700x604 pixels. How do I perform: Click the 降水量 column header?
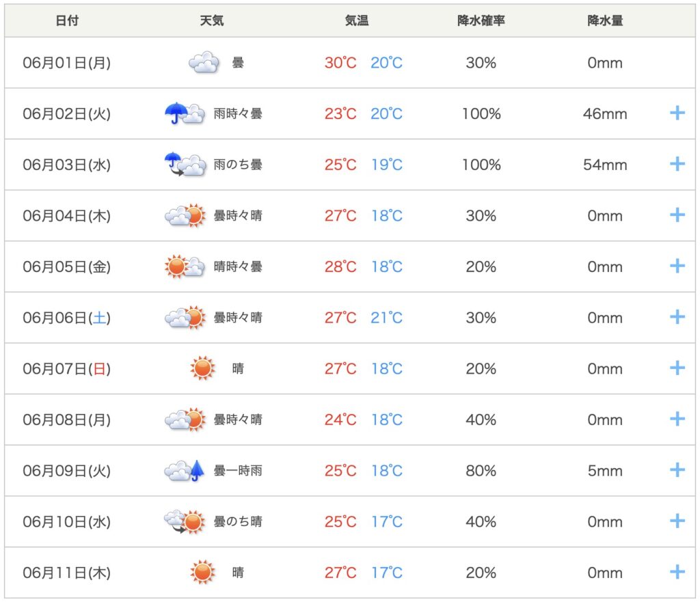605,20
